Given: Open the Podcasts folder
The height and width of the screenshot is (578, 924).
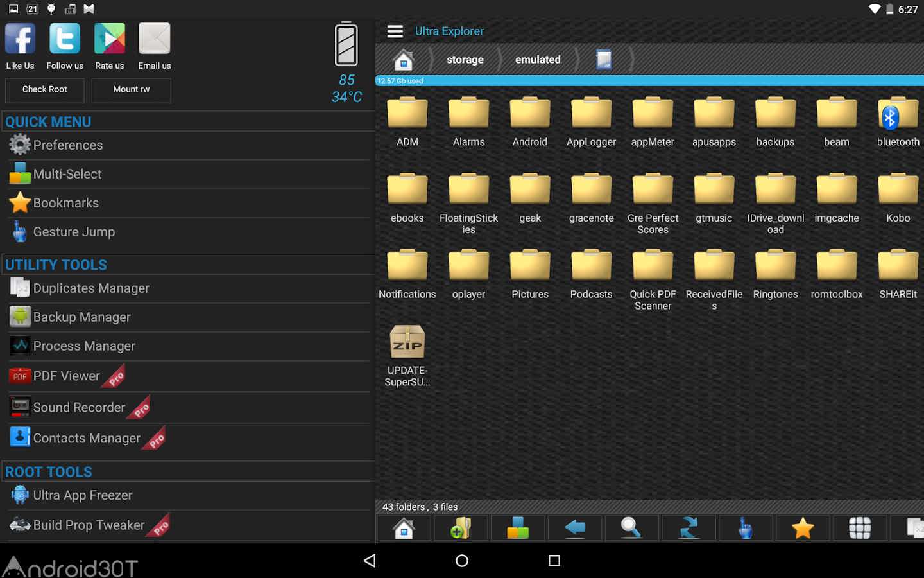Looking at the screenshot, I should (x=592, y=275).
